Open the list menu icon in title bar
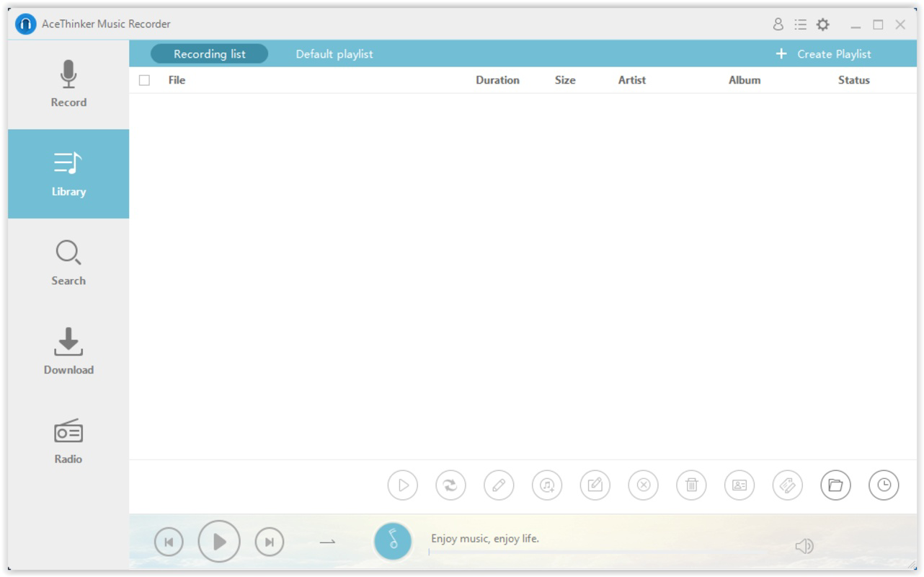Viewport: 924px width, 577px height. pos(800,25)
